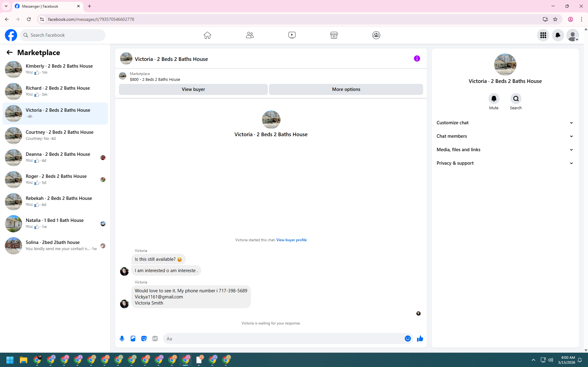Open the Chrome three-dot menu
This screenshot has height=367, width=588.
pos(582,19)
